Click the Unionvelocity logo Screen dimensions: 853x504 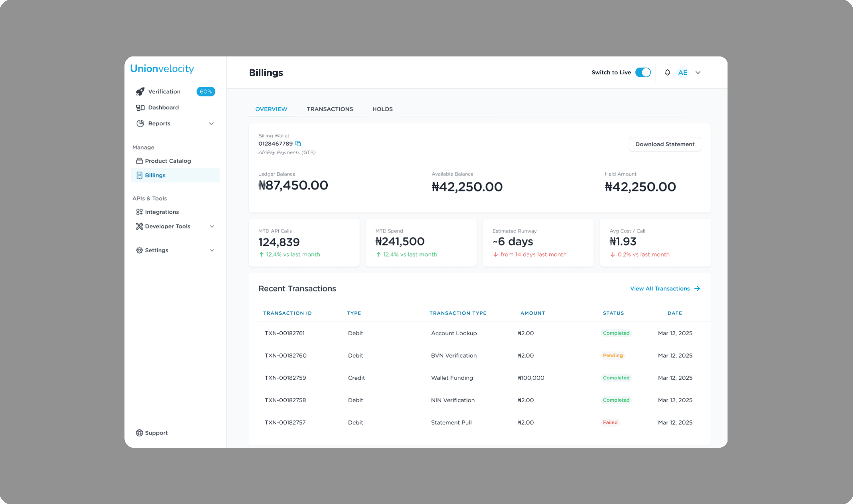(x=162, y=69)
